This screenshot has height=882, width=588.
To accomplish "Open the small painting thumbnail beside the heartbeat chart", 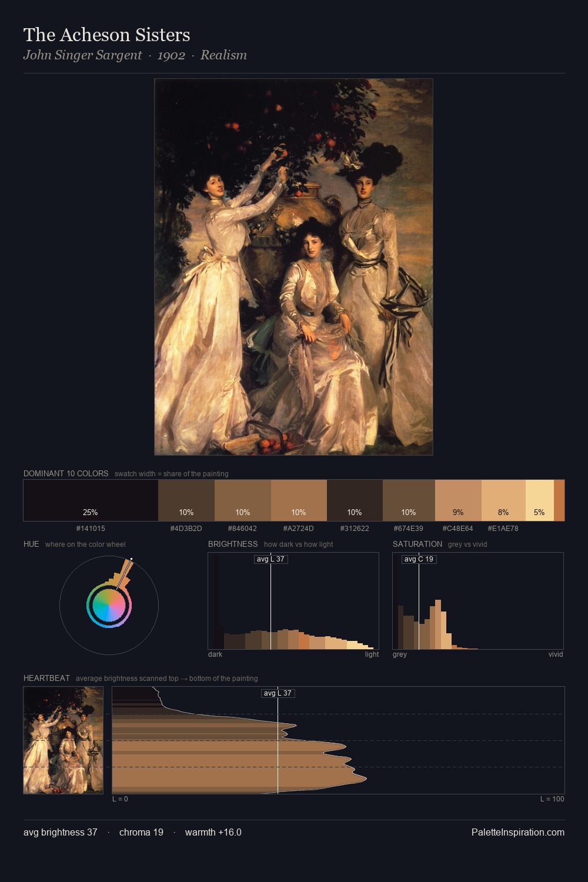I will 63,740.
